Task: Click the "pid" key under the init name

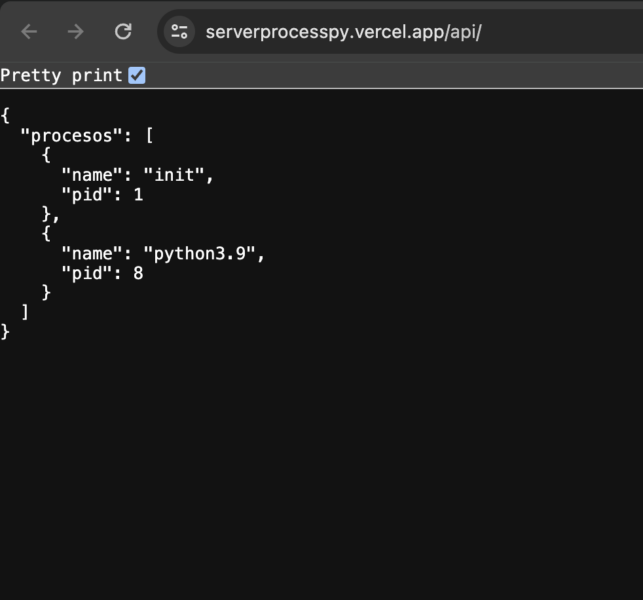Action: pyautogui.click(x=87, y=195)
